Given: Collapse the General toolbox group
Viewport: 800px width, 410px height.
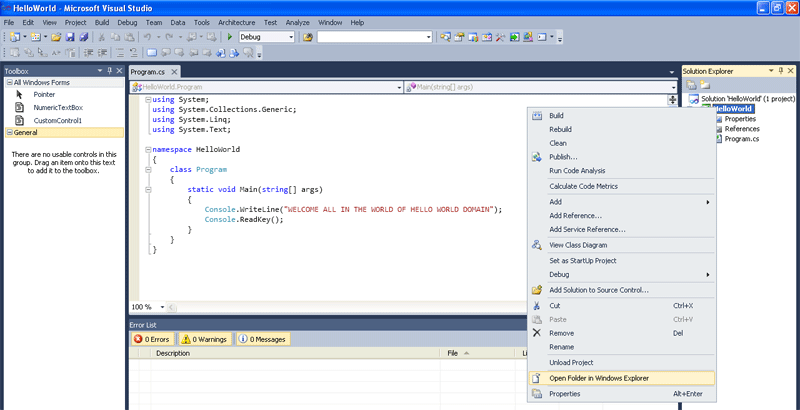Looking at the screenshot, I should click(x=9, y=133).
